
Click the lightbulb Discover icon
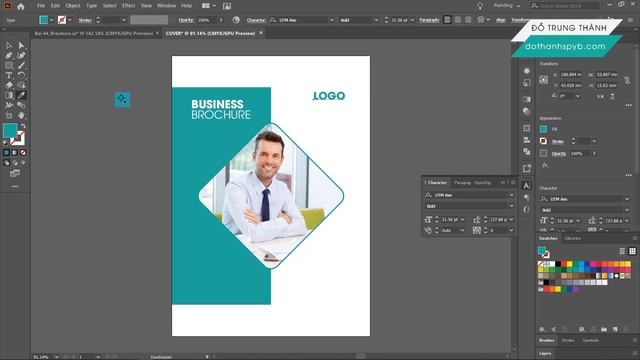pyautogui.click(x=480, y=6)
